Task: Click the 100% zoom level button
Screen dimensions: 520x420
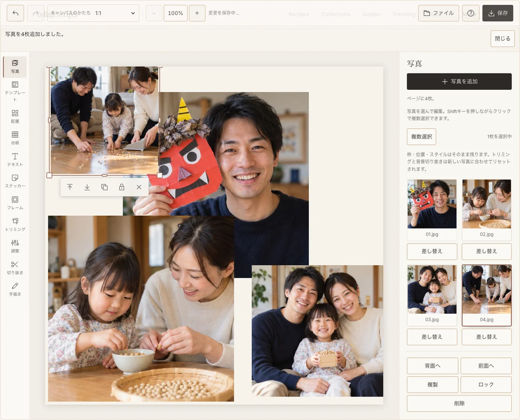Action: (175, 13)
